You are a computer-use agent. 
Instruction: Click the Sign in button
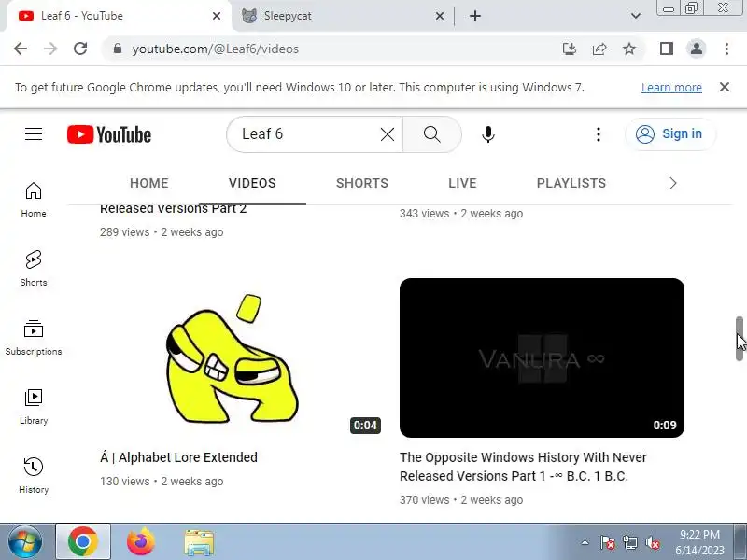coord(670,134)
